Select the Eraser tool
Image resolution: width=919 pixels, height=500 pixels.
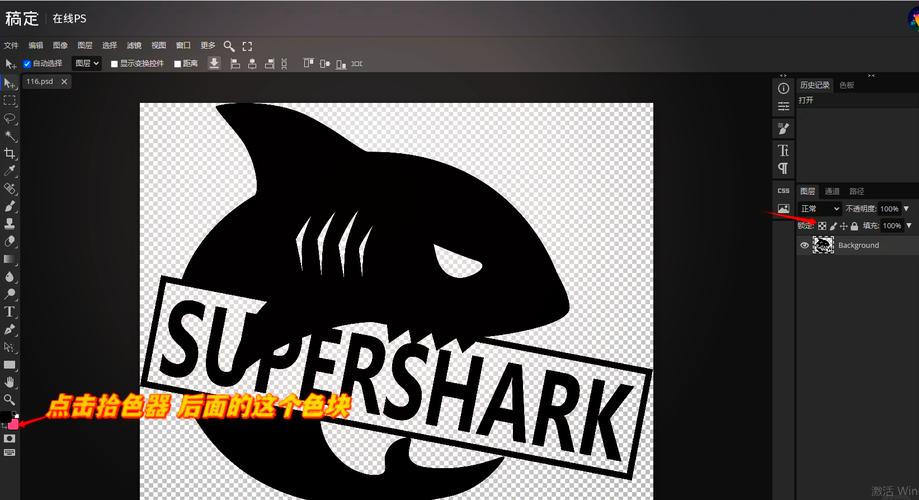coord(10,242)
